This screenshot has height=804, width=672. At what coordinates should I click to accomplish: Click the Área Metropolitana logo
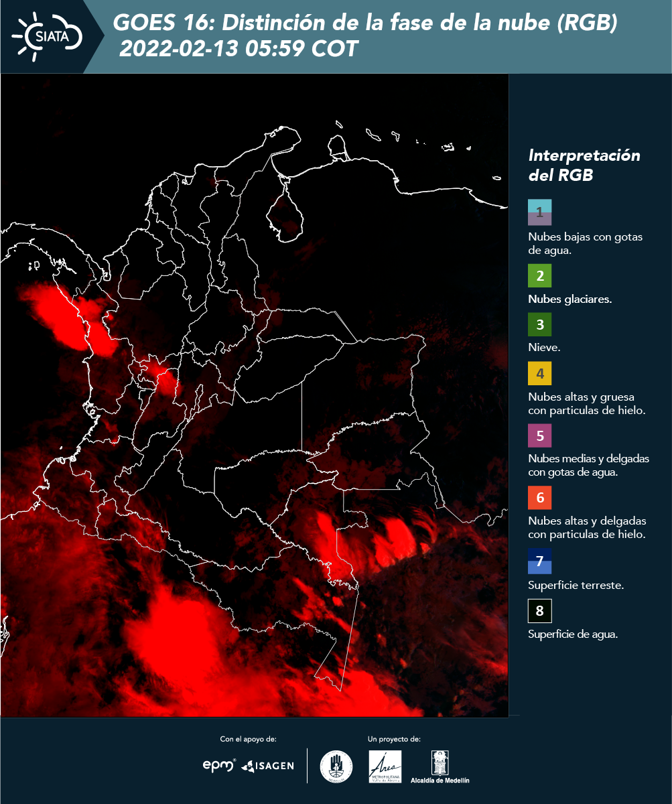[x=385, y=766]
